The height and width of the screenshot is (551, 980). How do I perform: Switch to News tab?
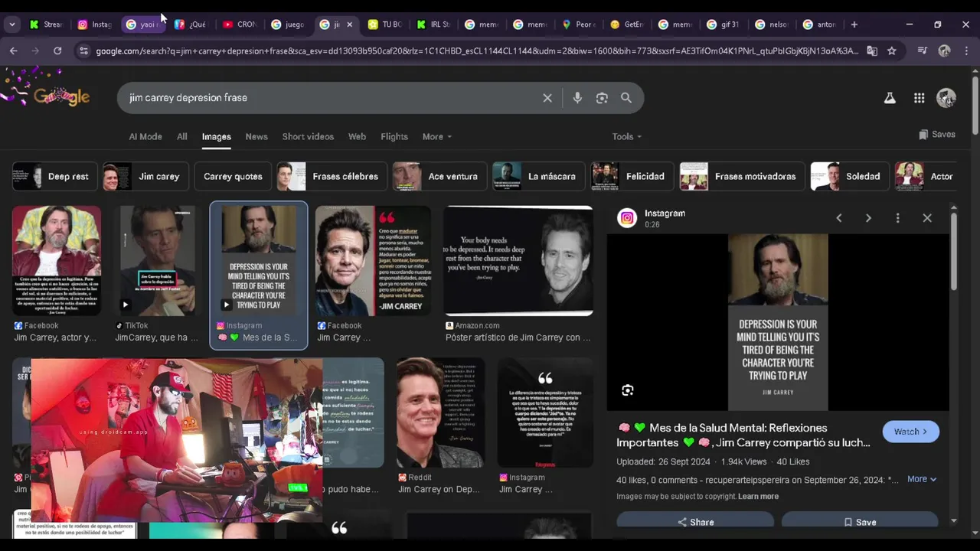pyautogui.click(x=256, y=136)
